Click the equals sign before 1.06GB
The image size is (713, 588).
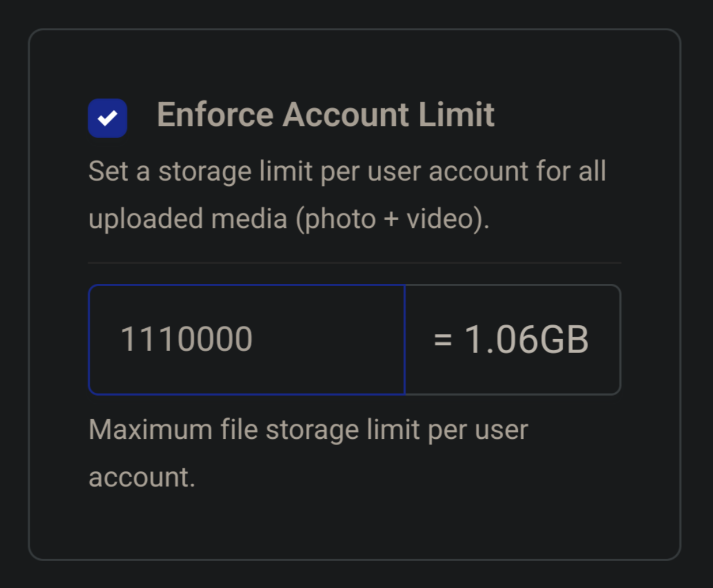point(443,340)
